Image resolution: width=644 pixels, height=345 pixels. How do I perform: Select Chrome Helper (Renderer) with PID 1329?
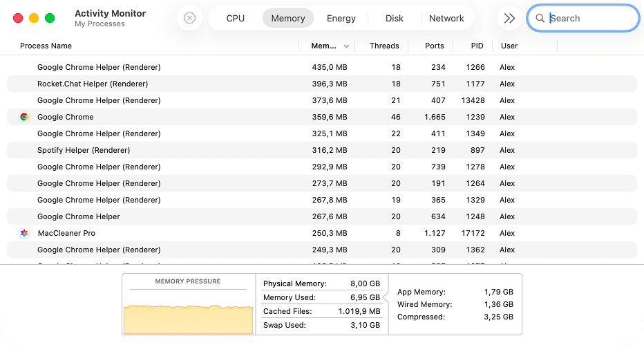tap(322, 200)
